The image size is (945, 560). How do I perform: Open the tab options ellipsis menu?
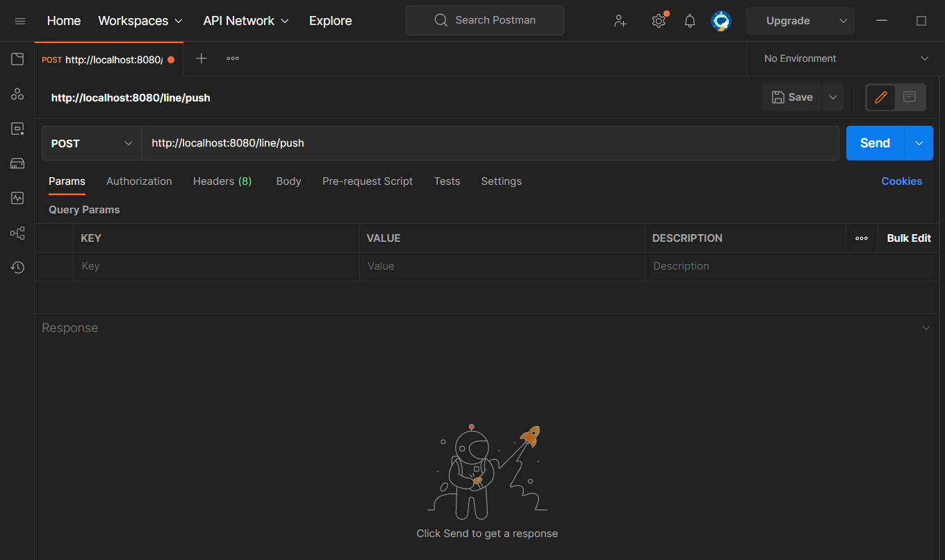click(x=233, y=58)
